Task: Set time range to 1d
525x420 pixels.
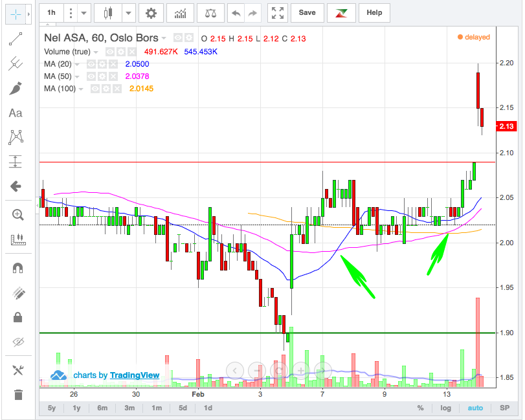Action: [x=208, y=408]
